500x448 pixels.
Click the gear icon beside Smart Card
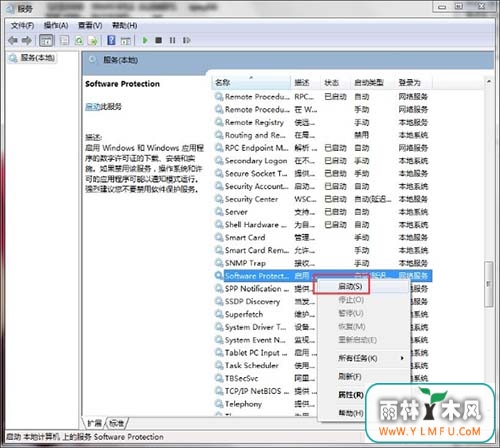(x=219, y=237)
